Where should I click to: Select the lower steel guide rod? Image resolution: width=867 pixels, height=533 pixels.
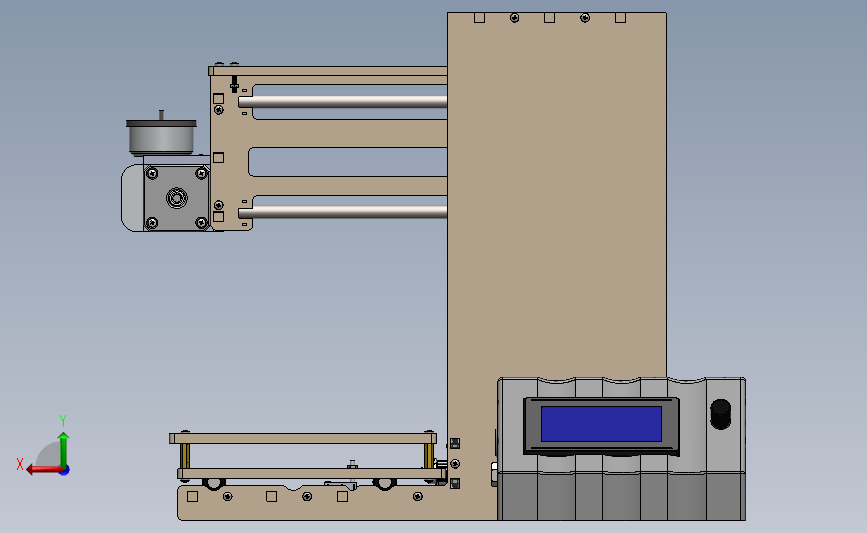click(343, 212)
